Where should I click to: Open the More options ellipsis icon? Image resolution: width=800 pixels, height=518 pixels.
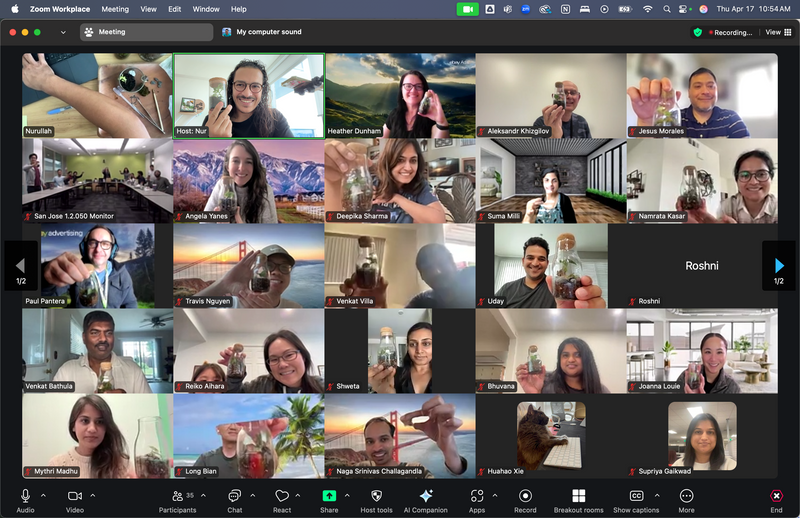tap(686, 496)
